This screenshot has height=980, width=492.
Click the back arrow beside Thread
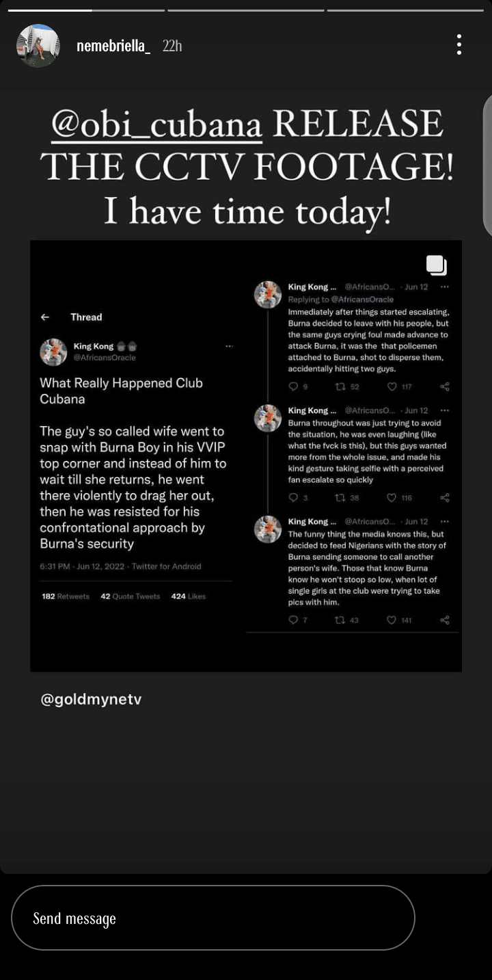point(45,317)
